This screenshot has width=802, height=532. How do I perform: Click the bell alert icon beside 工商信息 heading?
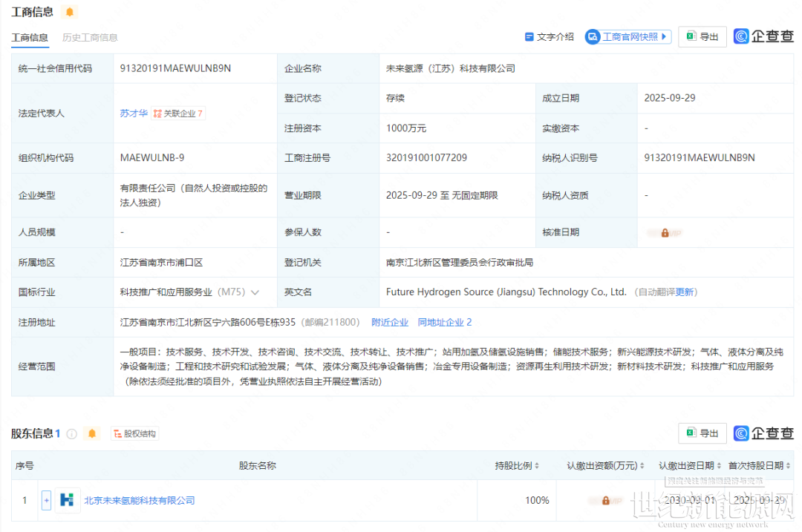pos(70,12)
